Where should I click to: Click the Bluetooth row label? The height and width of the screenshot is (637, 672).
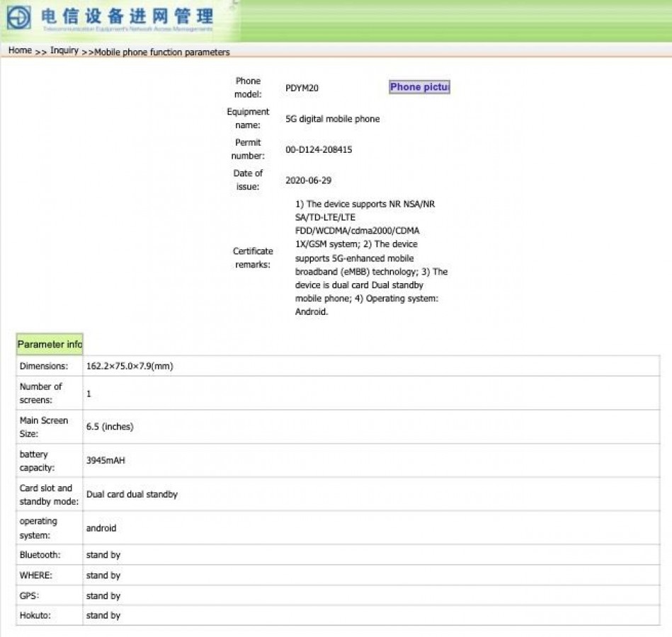(40, 555)
